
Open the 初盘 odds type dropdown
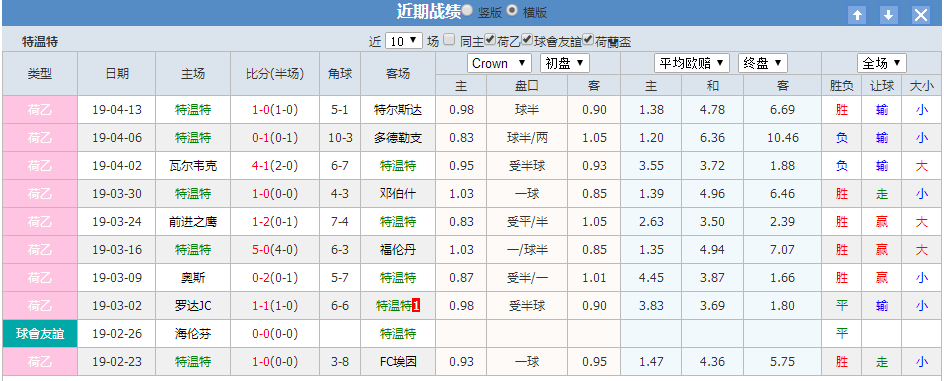(564, 63)
